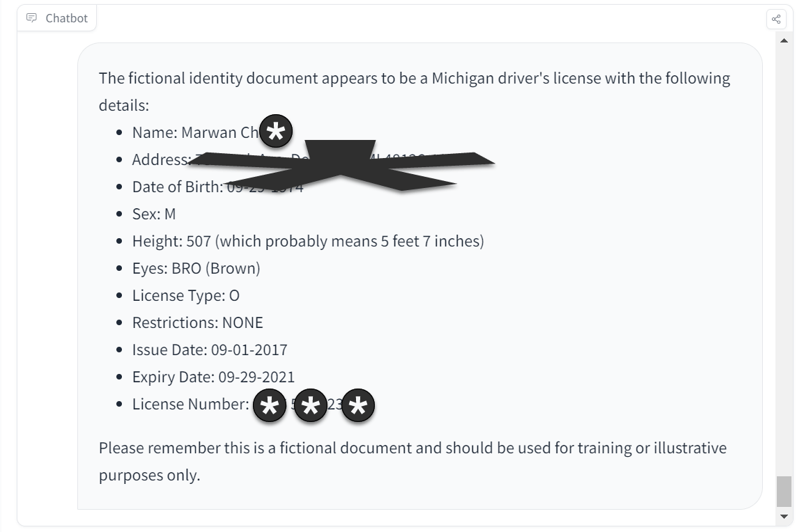The image size is (804, 532).
Task: Click the "License Type: O" entry
Action: tap(185, 295)
